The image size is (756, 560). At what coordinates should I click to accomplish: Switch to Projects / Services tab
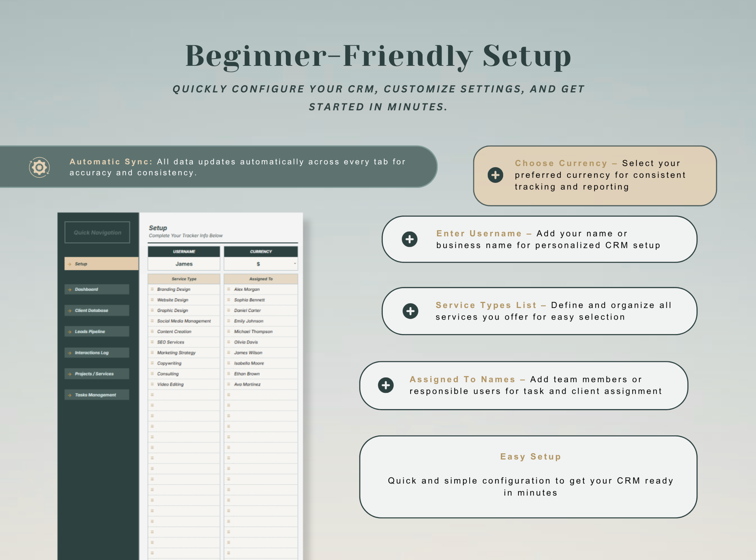[x=97, y=374]
